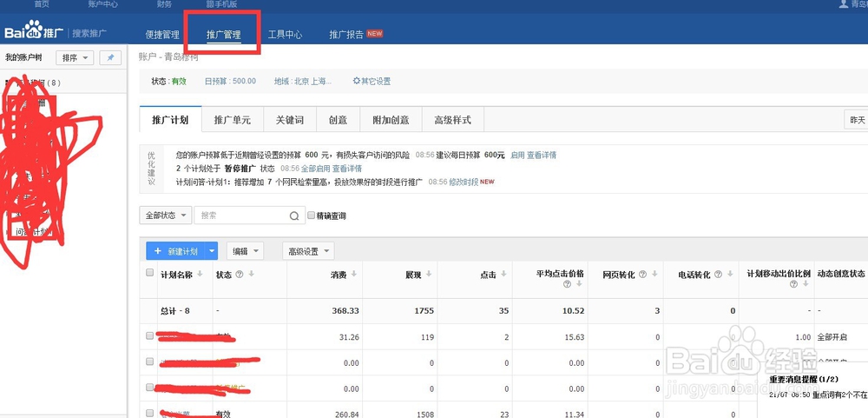Open the 全部状态 filter dropdown
The width and height of the screenshot is (868, 418).
click(x=166, y=216)
